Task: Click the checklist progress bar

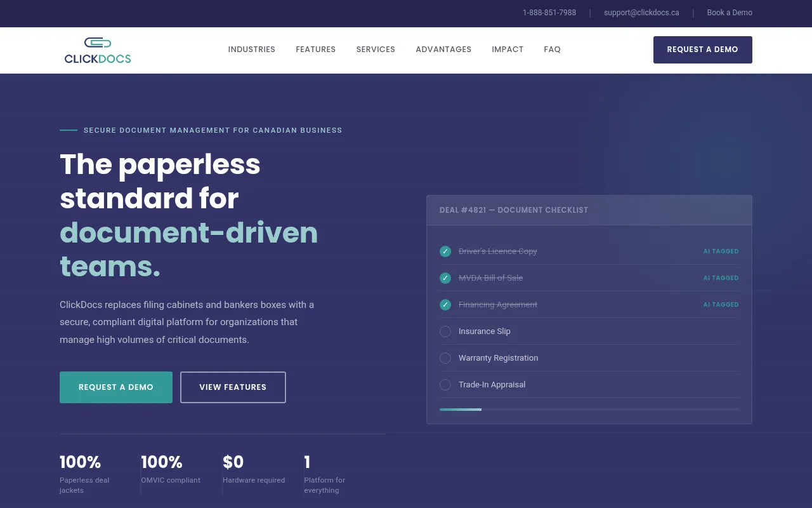Action: (x=589, y=410)
